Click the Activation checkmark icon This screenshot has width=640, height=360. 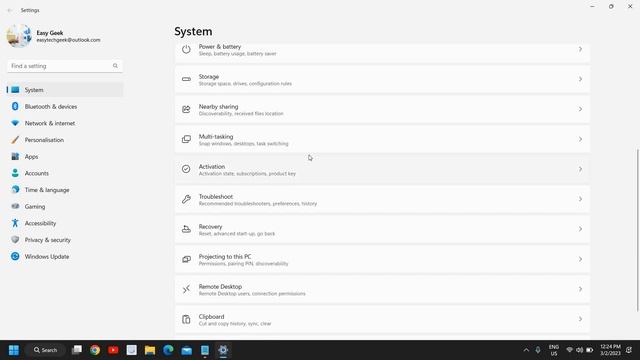[186, 169]
